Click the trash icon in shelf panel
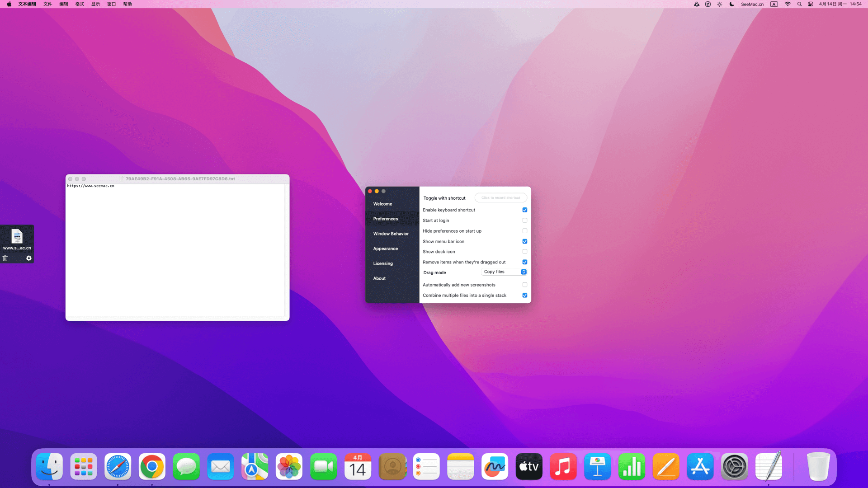868x488 pixels. tap(5, 258)
